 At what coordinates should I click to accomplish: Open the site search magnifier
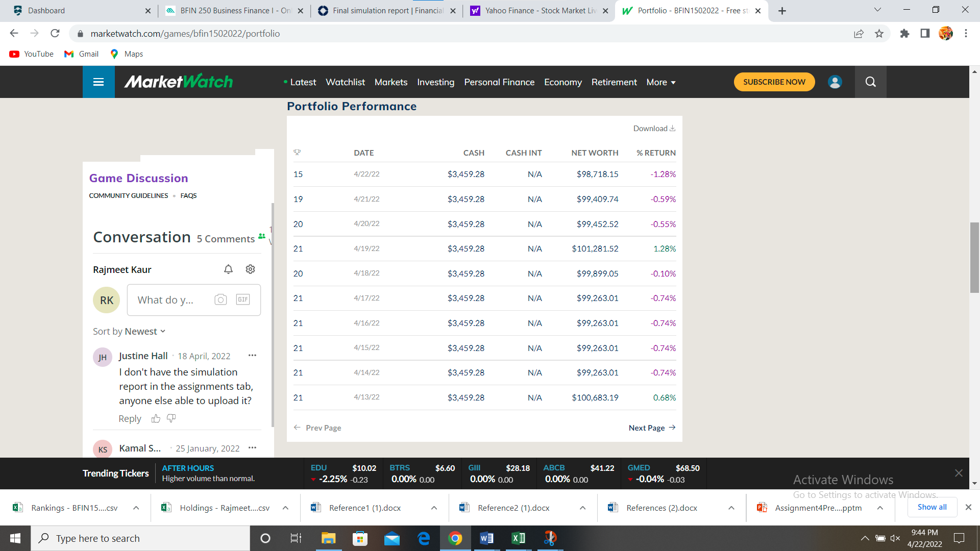click(871, 82)
